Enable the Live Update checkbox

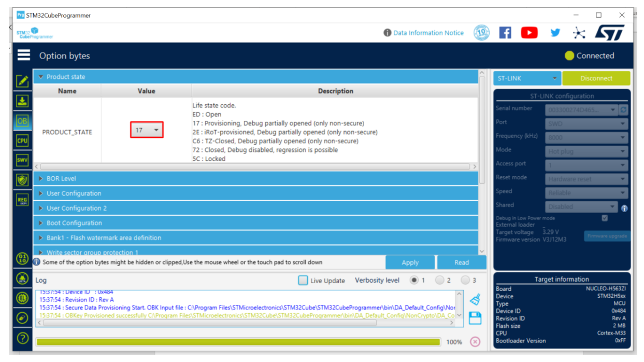coord(303,280)
